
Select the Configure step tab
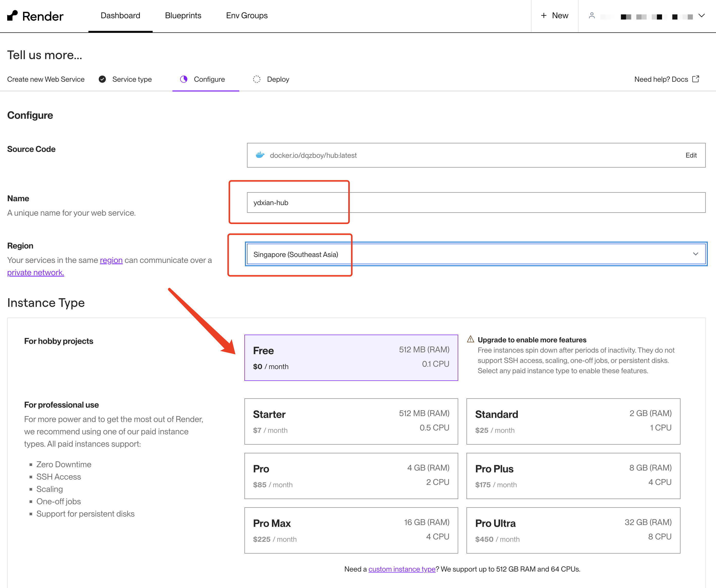(206, 79)
